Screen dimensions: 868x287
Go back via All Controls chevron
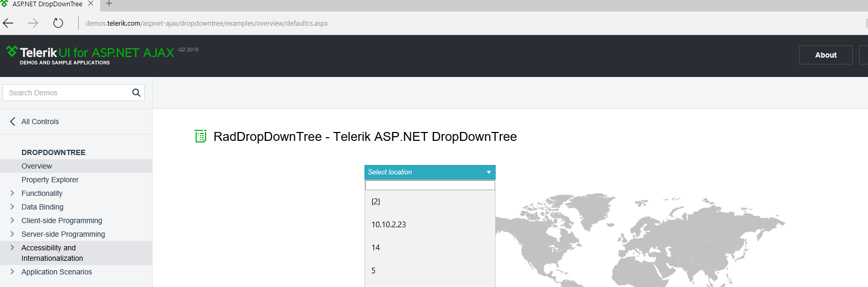coord(13,122)
